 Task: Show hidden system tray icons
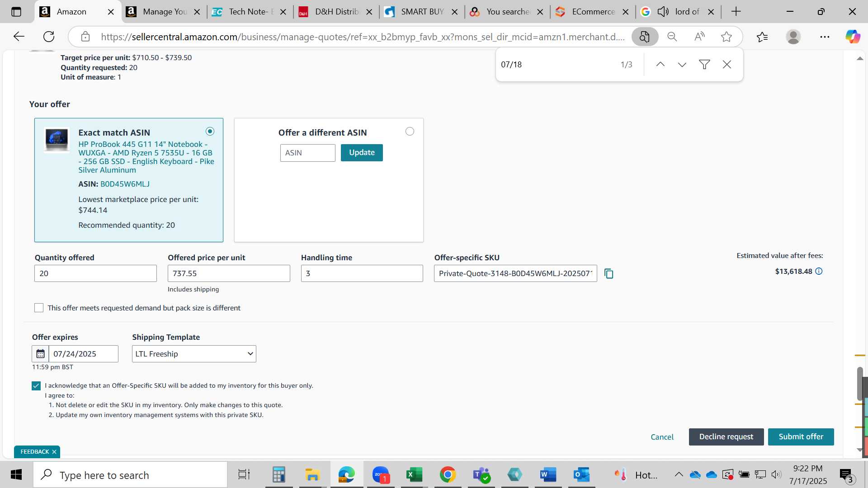[x=679, y=474]
